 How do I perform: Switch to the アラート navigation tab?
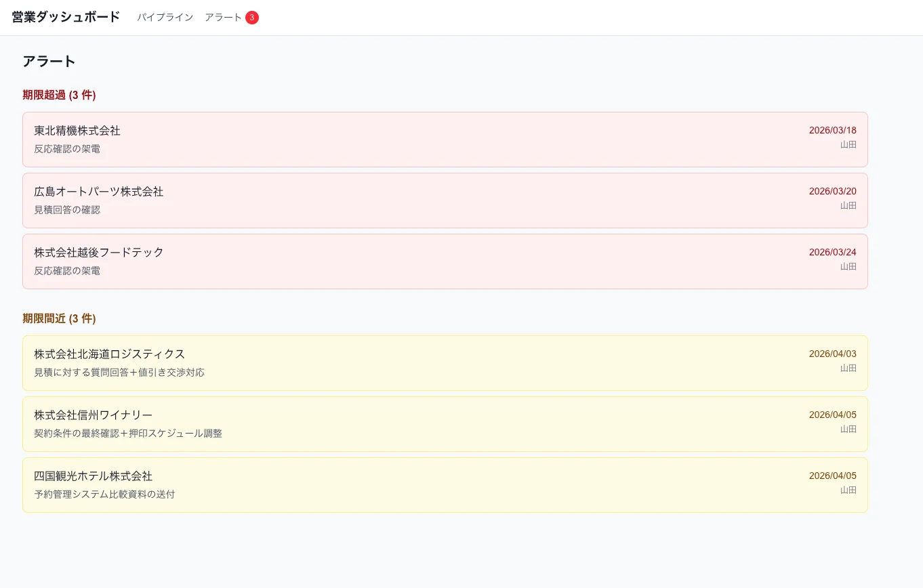pyautogui.click(x=223, y=18)
